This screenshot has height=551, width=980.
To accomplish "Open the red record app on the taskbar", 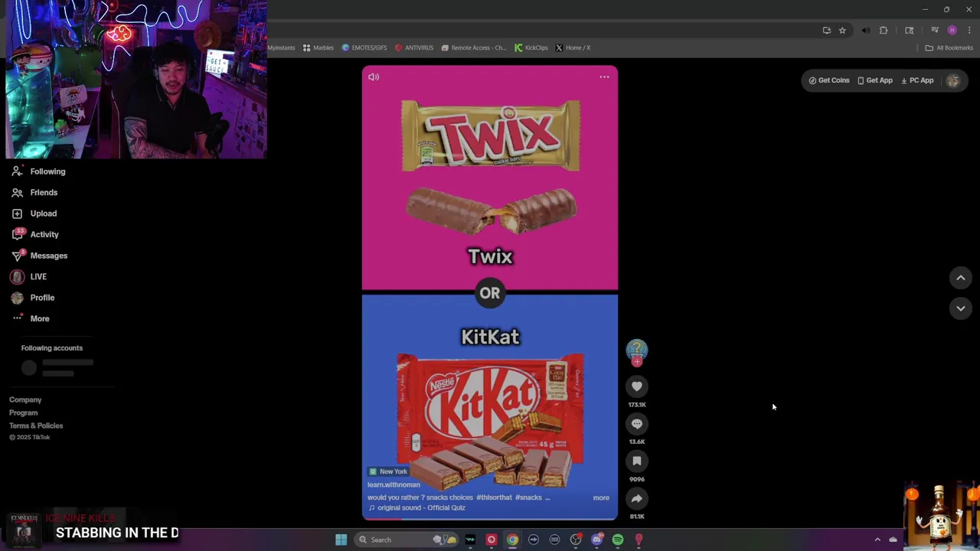I will click(x=492, y=540).
